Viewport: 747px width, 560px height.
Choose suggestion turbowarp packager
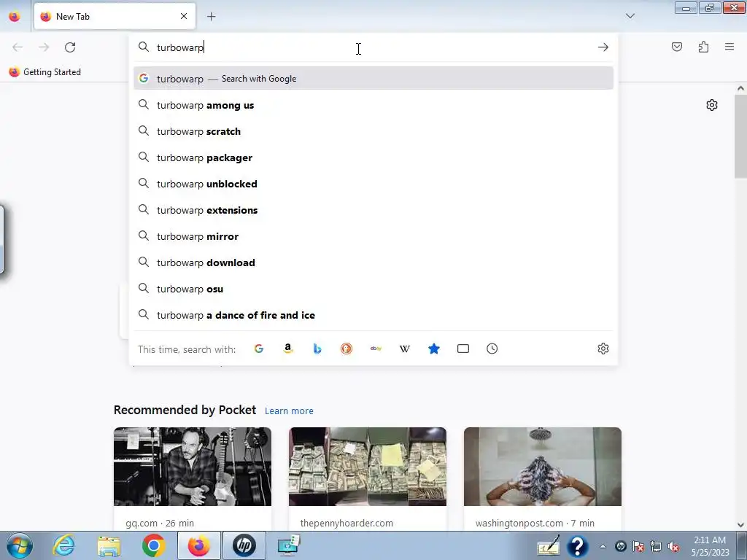[373, 157]
